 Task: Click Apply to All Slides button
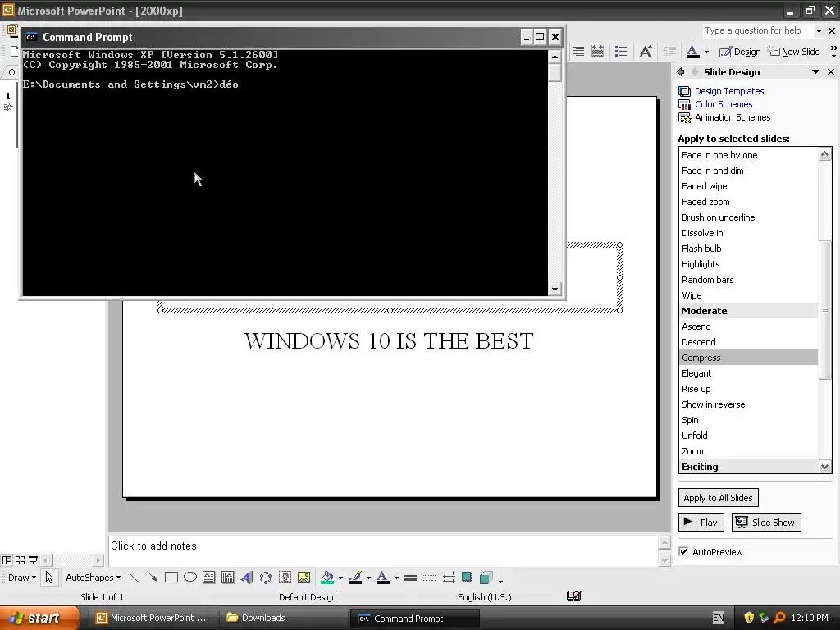(x=718, y=498)
